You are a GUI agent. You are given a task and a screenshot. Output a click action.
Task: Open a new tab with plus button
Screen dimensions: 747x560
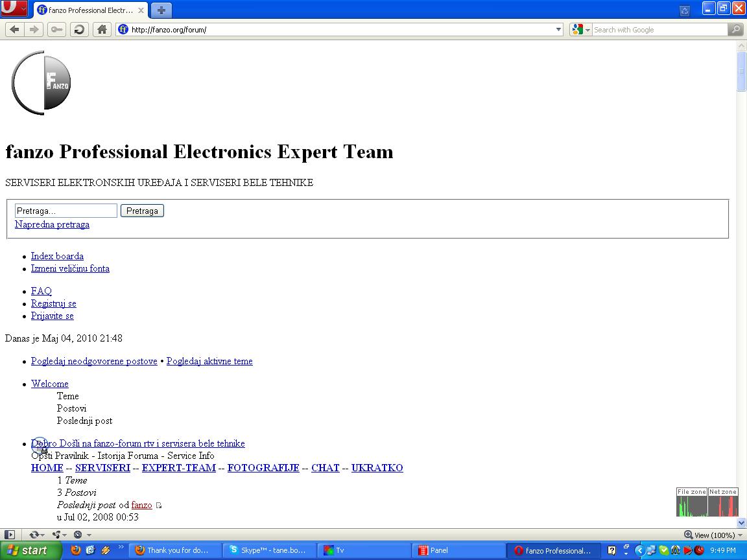point(161,10)
